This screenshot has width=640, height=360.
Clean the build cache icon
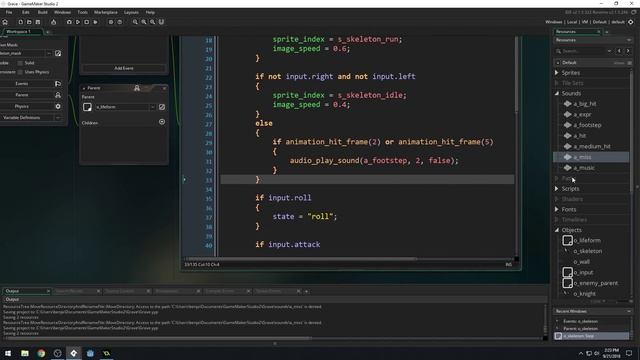point(96,22)
